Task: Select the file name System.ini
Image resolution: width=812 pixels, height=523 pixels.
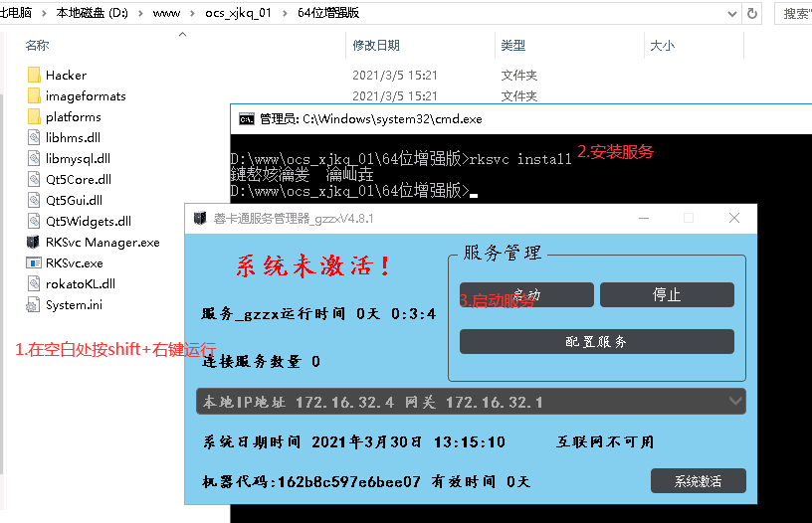Action: click(74, 304)
